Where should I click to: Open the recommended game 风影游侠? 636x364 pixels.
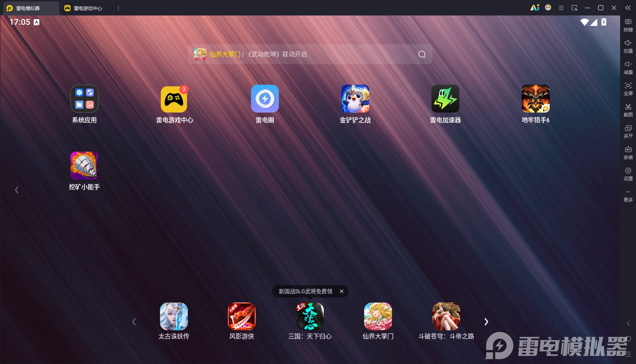click(242, 316)
